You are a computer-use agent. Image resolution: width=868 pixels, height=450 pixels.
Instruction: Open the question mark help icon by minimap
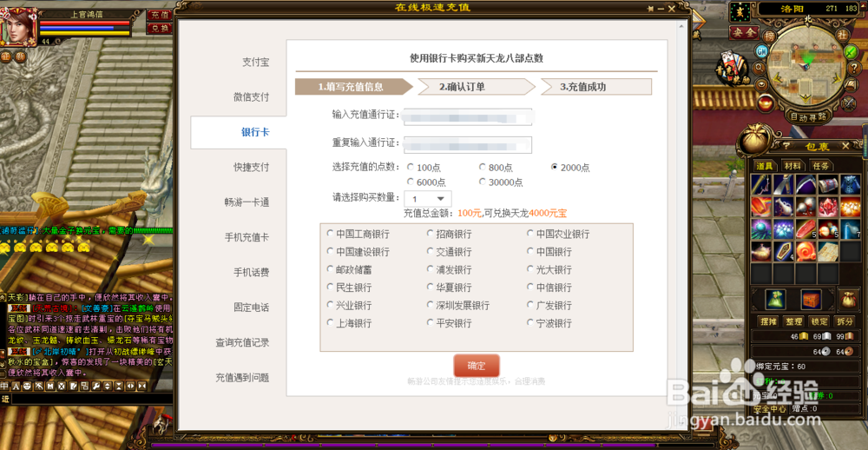tap(854, 68)
